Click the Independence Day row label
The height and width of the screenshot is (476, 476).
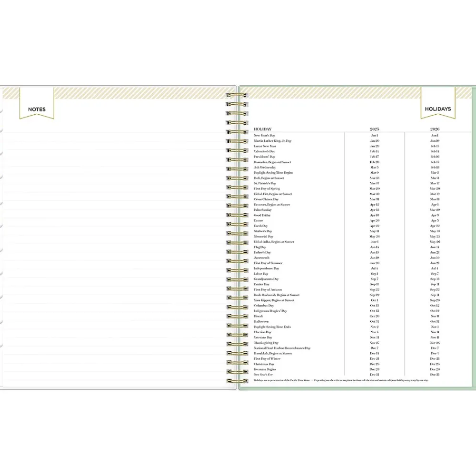click(266, 268)
